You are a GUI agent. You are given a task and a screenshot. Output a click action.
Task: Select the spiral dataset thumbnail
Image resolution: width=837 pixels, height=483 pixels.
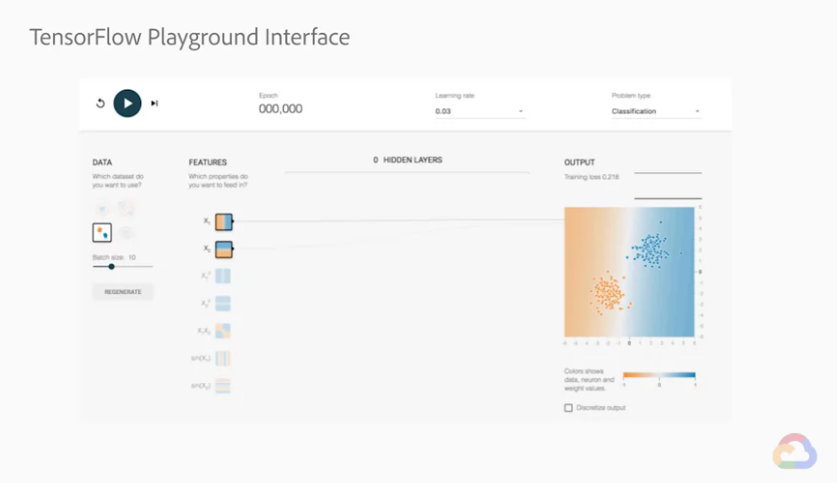pyautogui.click(x=127, y=233)
